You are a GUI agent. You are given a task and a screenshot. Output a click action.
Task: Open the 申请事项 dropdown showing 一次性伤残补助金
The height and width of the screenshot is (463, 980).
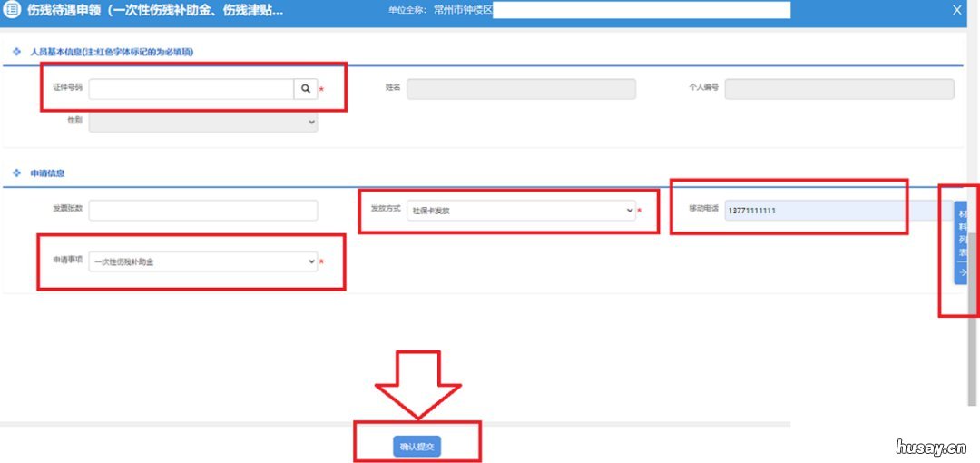point(203,261)
